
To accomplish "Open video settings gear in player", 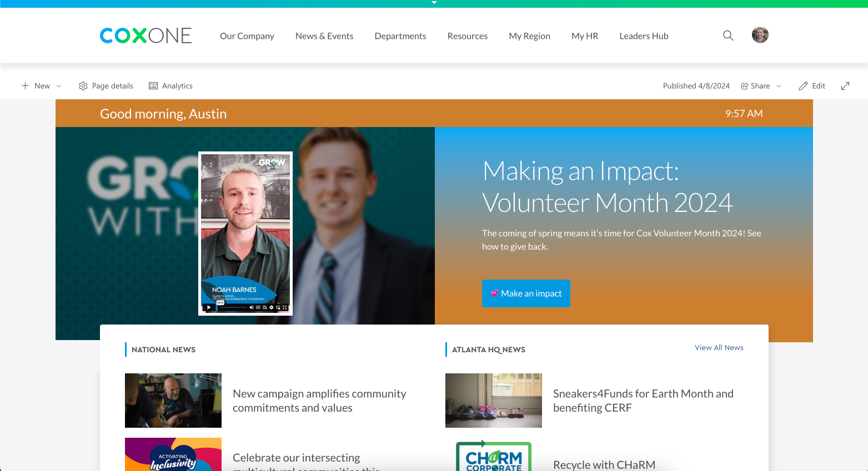I will tap(271, 307).
